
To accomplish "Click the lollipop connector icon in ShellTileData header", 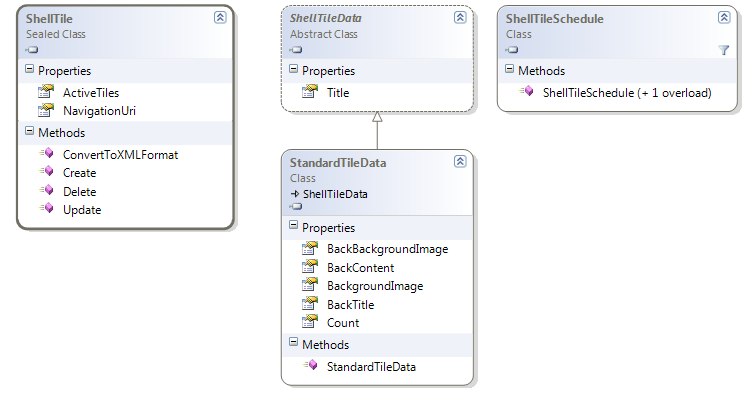I will click(x=296, y=50).
